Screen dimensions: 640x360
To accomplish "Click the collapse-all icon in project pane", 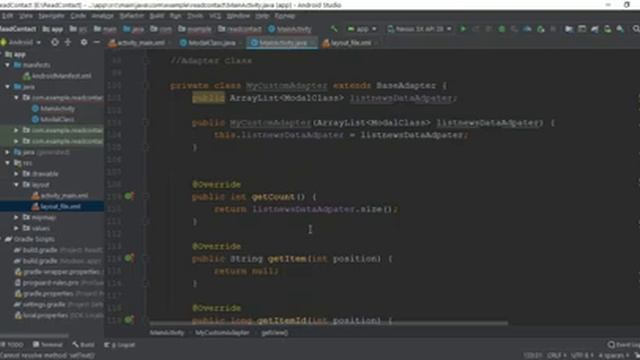I will (68, 42).
